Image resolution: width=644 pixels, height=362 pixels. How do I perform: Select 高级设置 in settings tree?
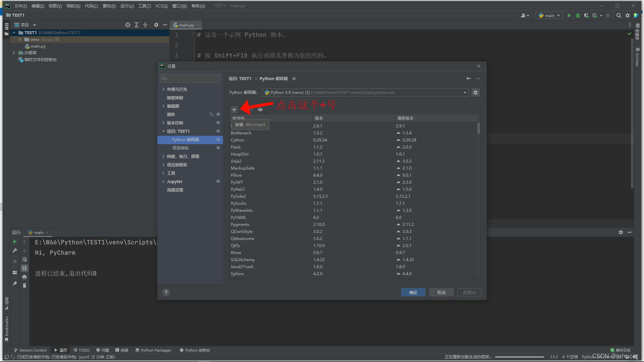click(175, 190)
